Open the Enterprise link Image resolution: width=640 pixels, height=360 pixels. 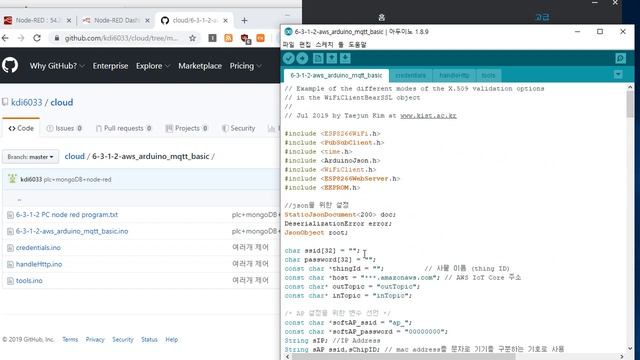[110, 66]
